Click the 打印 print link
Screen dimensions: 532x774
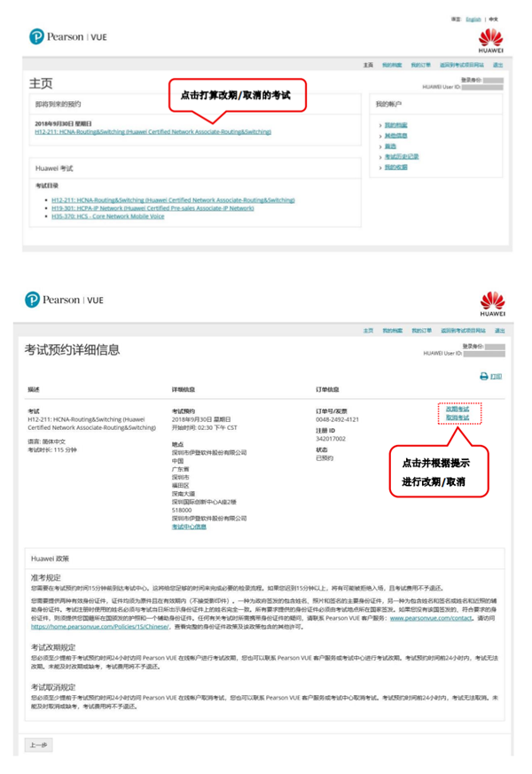pyautogui.click(x=496, y=377)
